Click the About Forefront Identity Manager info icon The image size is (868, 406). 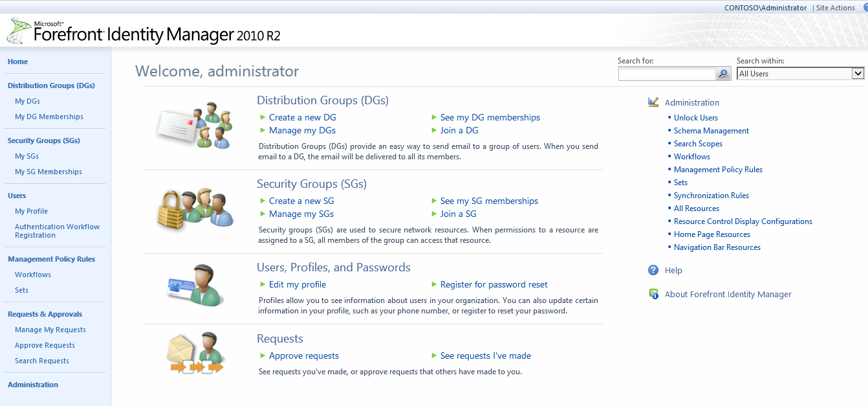[653, 293]
